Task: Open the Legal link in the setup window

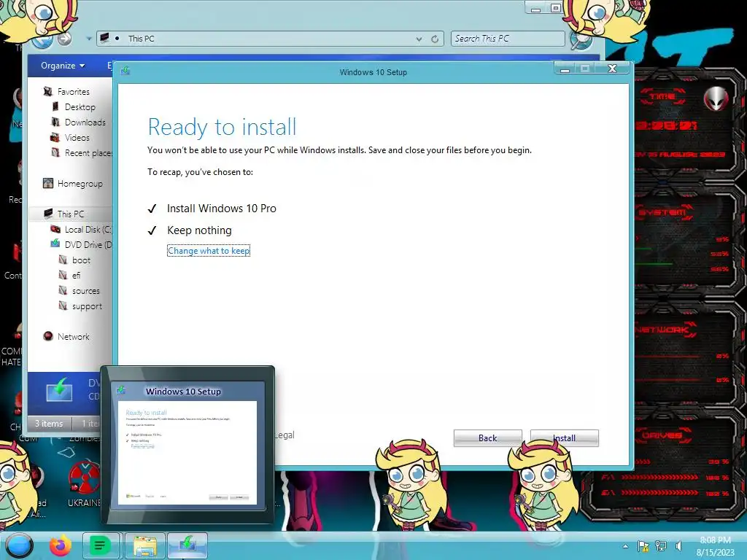Action: pyautogui.click(x=285, y=435)
